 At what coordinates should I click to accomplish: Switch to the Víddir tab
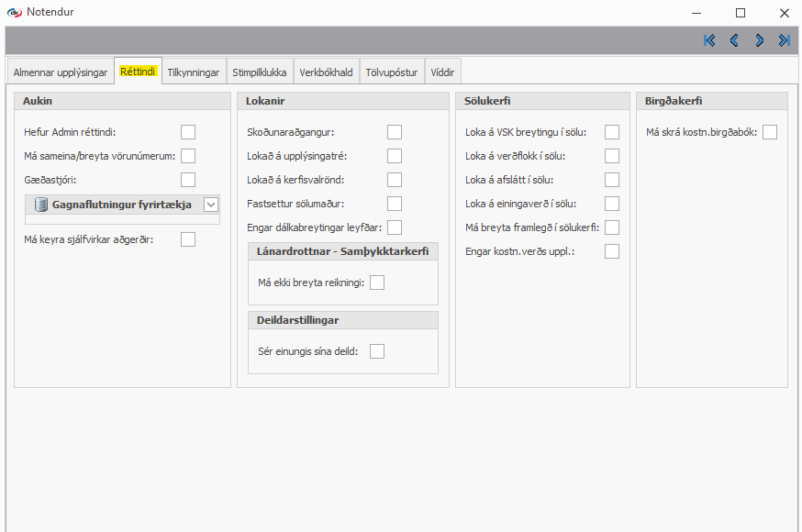pos(443,72)
